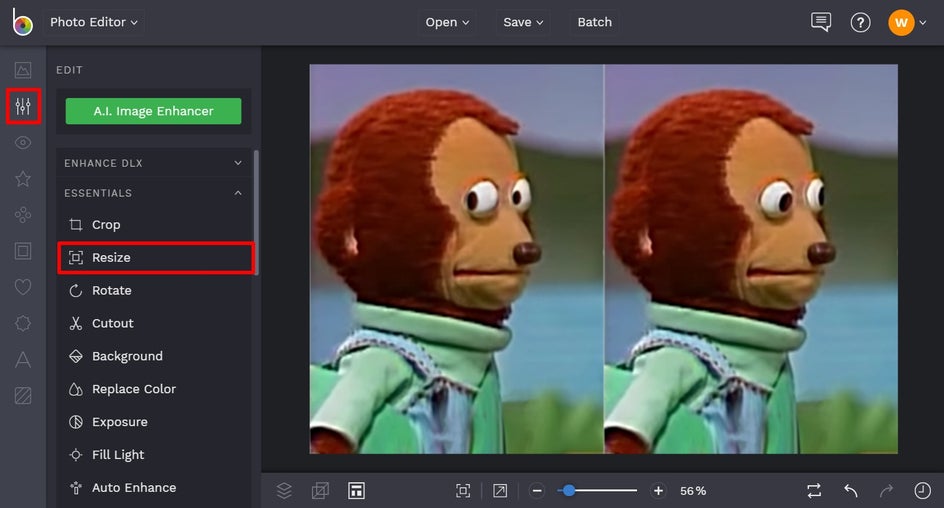This screenshot has width=944, height=508.
Task: Open the feedback chat icon
Action: pos(821,22)
